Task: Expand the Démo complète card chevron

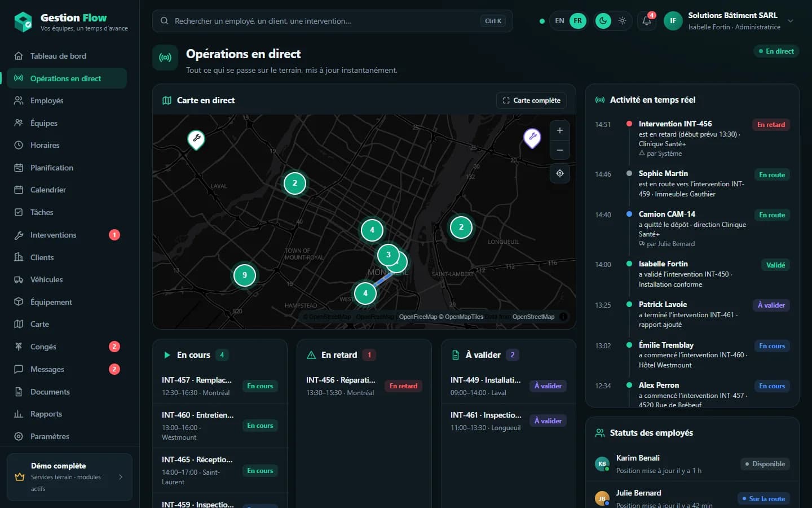Action: coord(121,477)
